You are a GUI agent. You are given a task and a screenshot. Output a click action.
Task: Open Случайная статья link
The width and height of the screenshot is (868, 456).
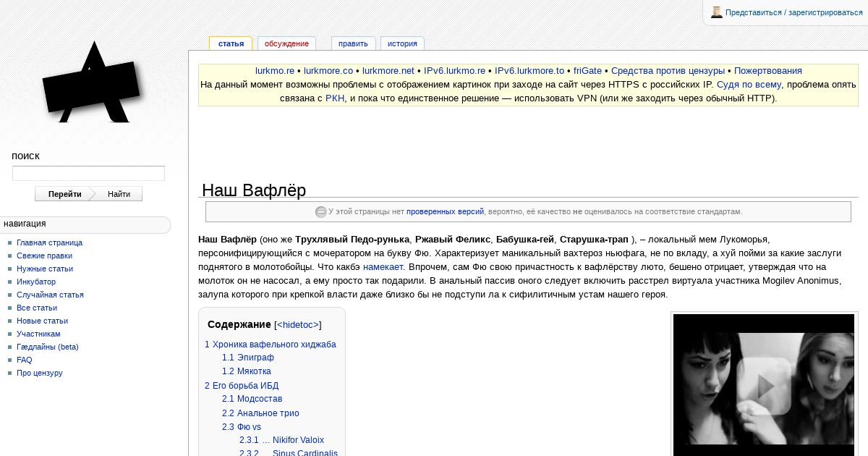(50, 295)
